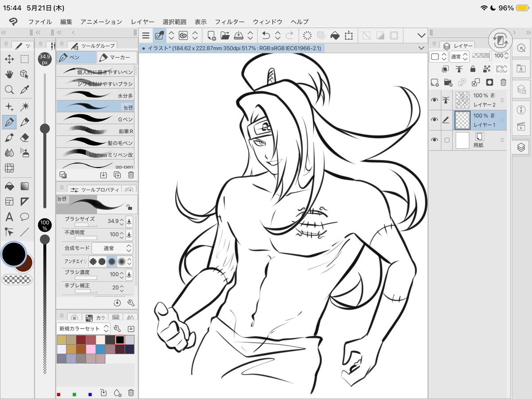Select the Hand pan tool

coord(9,74)
